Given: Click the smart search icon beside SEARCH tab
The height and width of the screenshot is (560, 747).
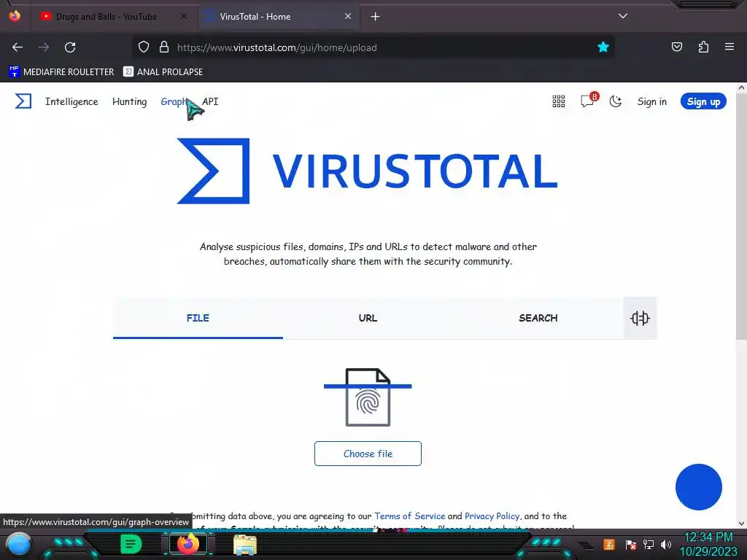Looking at the screenshot, I should tap(640, 318).
